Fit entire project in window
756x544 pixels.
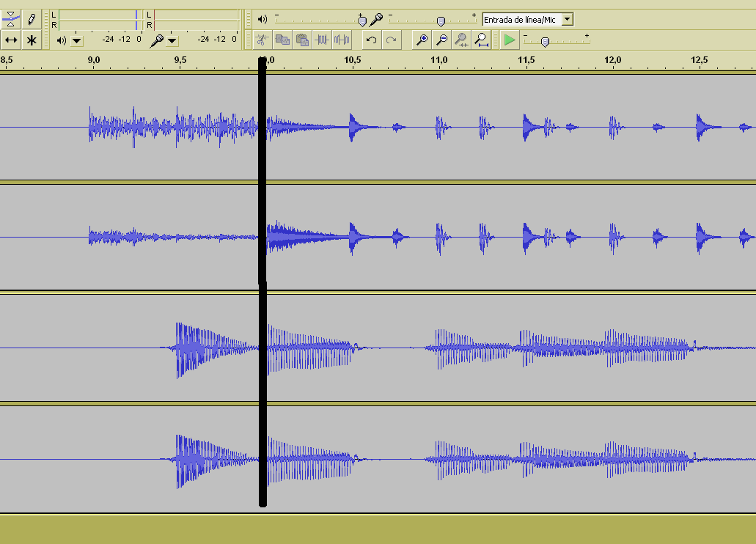pos(481,40)
